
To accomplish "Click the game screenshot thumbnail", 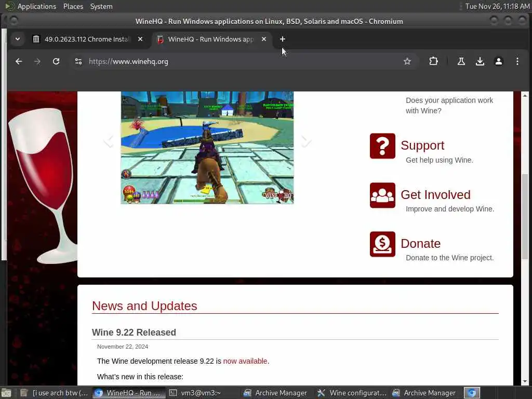I will pos(207,148).
